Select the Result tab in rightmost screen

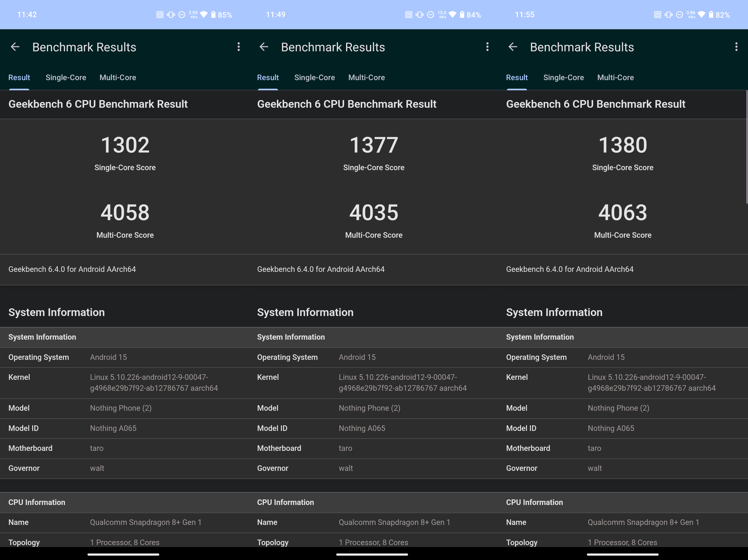[x=517, y=77]
